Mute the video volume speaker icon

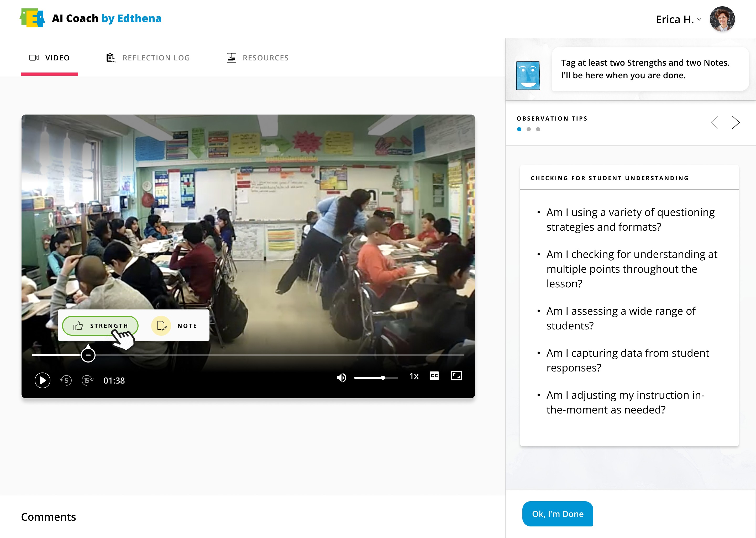click(x=341, y=378)
